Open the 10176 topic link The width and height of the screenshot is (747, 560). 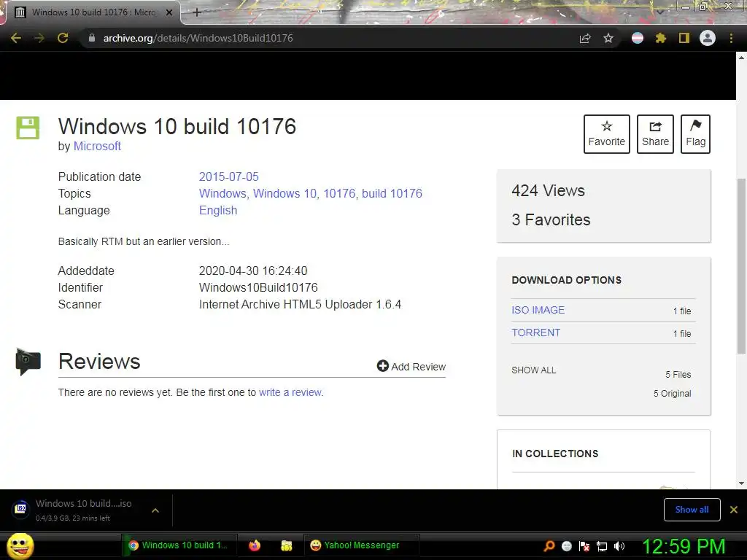click(x=339, y=193)
